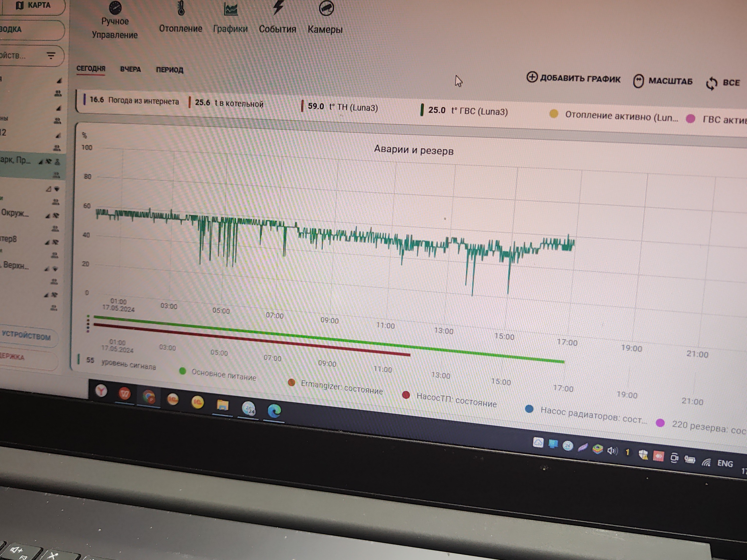Open Графики chart icon

point(231,9)
